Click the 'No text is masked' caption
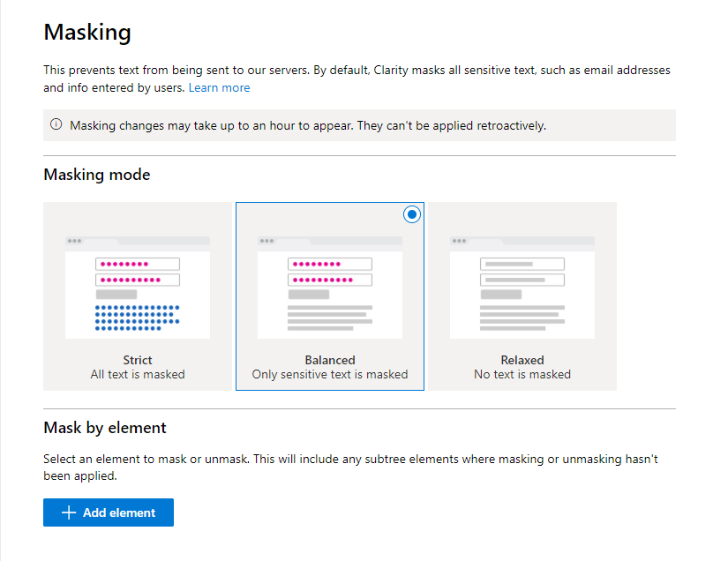The height and width of the screenshot is (561, 728). point(522,374)
